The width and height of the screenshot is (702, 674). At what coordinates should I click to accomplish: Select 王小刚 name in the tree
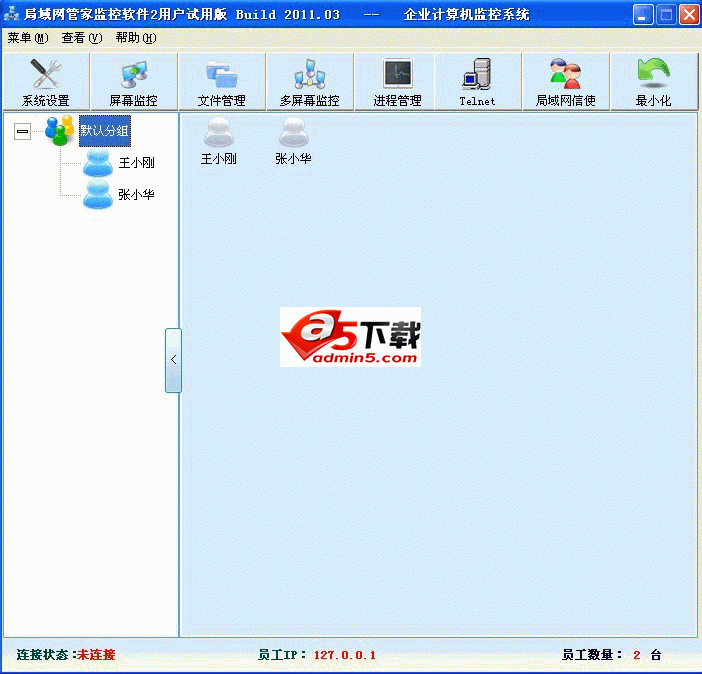137,163
